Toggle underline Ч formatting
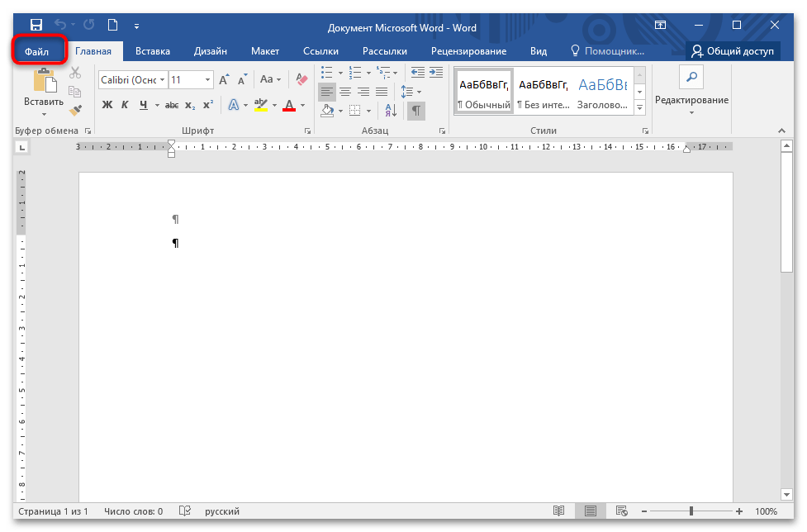807x532 pixels. click(143, 105)
